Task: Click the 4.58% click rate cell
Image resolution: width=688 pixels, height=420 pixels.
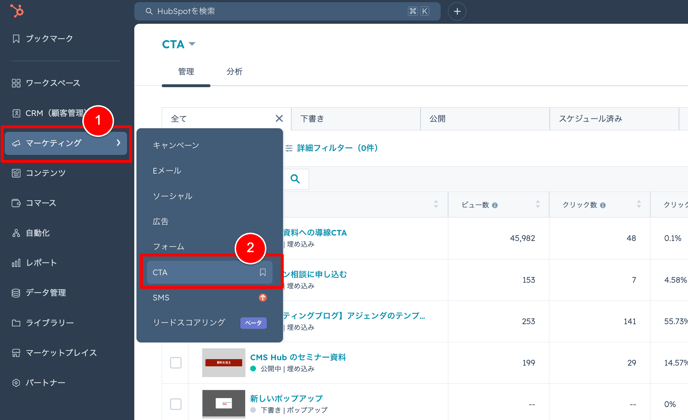Action: [675, 280]
